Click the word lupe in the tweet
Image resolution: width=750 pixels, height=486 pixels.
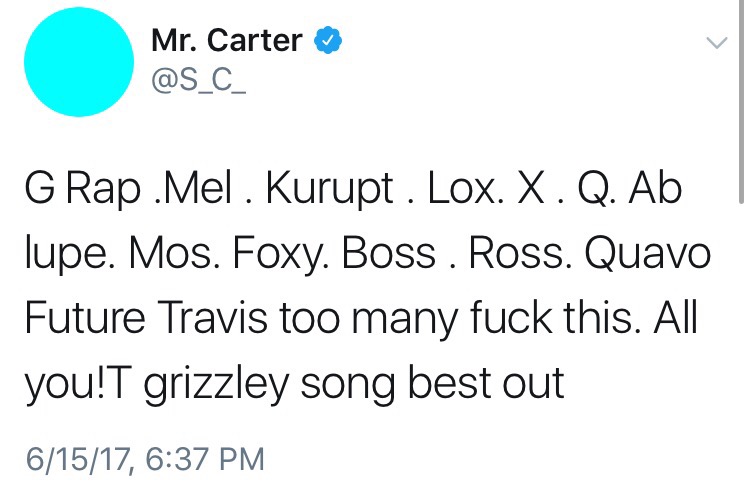tap(66, 256)
